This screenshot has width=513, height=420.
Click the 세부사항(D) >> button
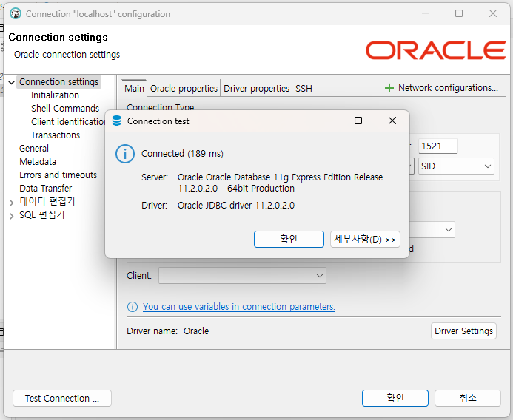point(365,240)
